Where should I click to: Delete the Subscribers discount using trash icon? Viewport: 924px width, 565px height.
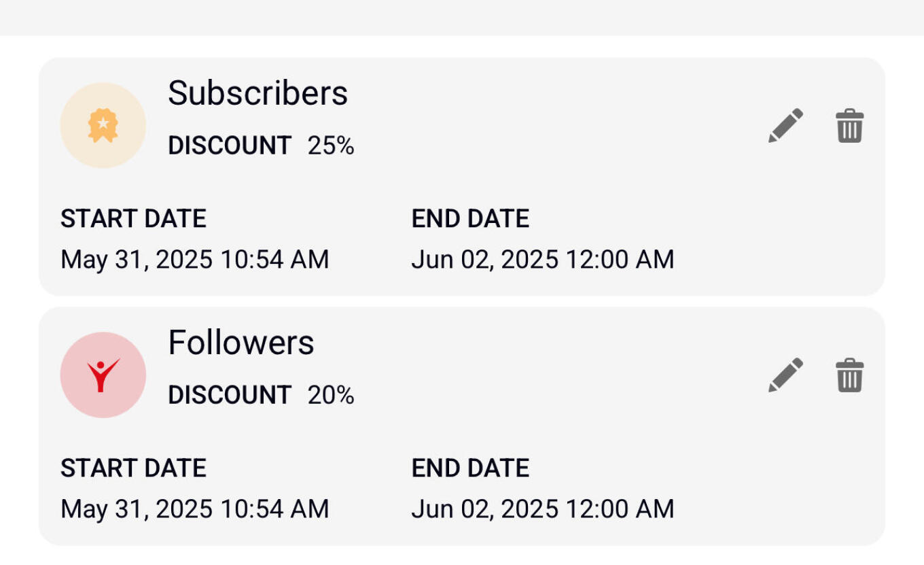(849, 126)
